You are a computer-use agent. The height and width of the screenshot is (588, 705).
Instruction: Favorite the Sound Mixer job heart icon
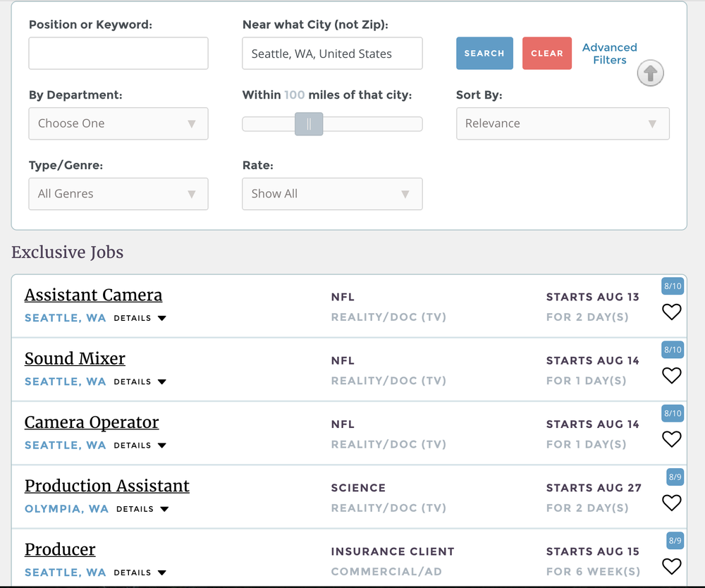point(672,375)
